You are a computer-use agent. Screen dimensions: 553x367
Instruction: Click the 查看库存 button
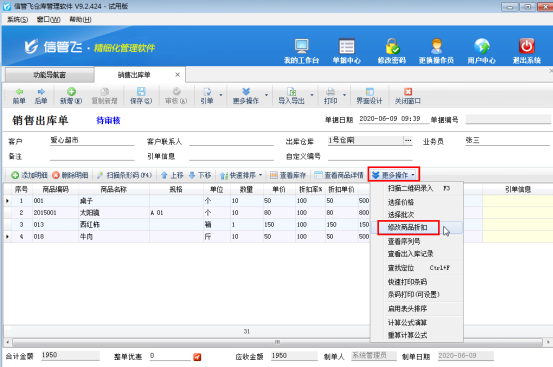(288, 175)
